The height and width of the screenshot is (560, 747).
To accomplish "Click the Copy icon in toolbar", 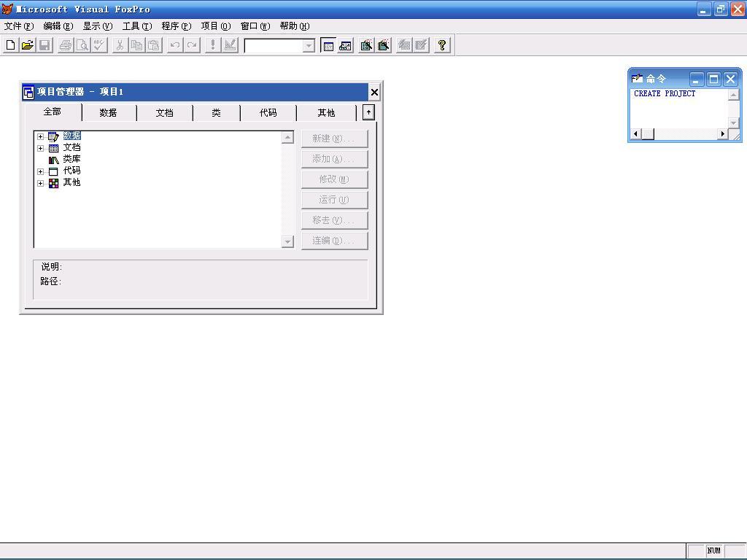I will [x=137, y=45].
